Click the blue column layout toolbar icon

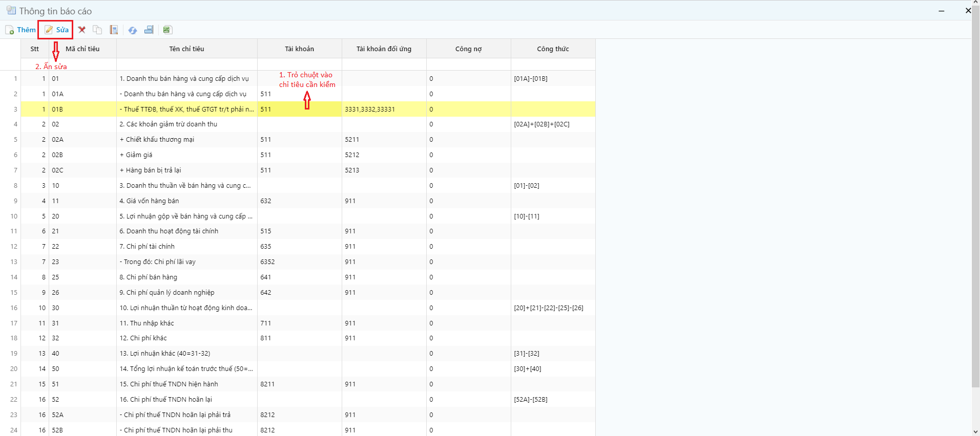click(149, 30)
